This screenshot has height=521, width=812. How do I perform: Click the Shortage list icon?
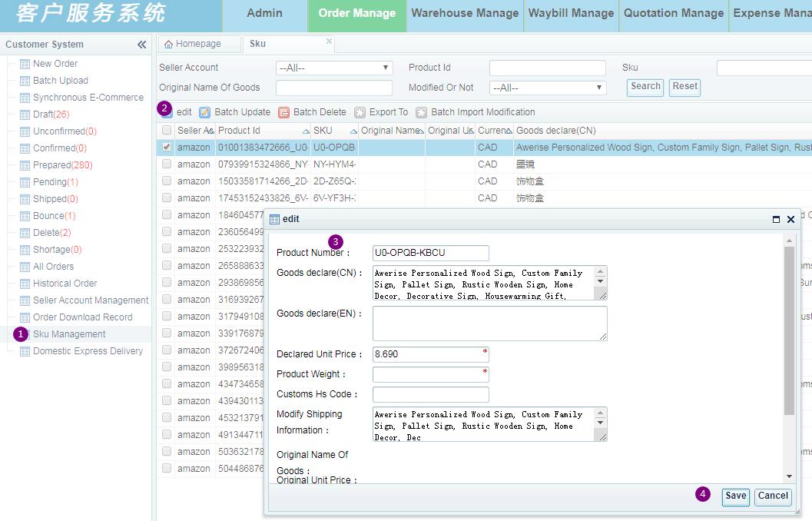[25, 251]
